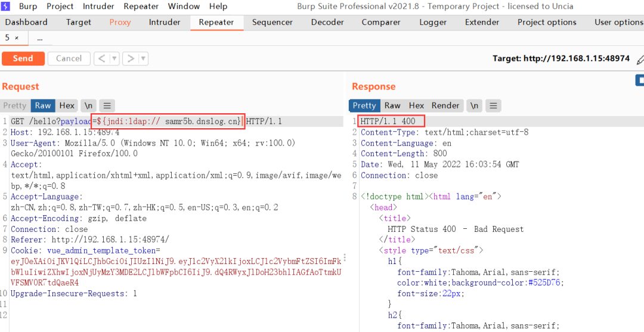
Task: Select the Repeater tool tab
Action: pyautogui.click(x=216, y=22)
